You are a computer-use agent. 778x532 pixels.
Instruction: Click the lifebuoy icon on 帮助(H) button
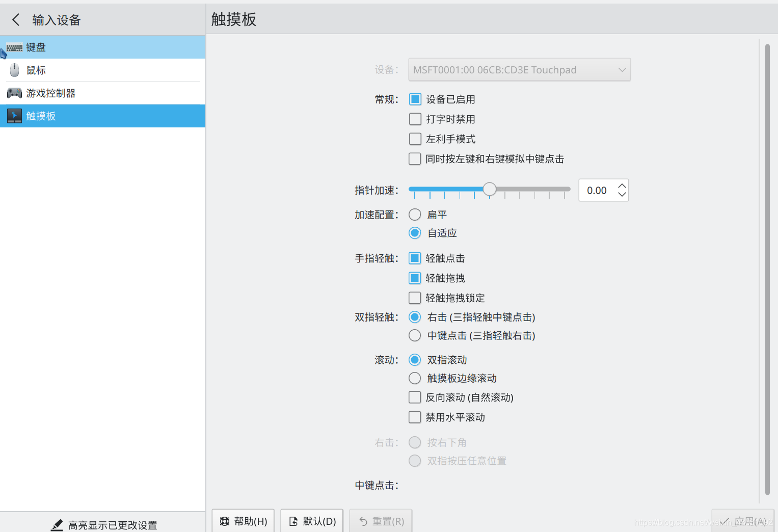[225, 521]
